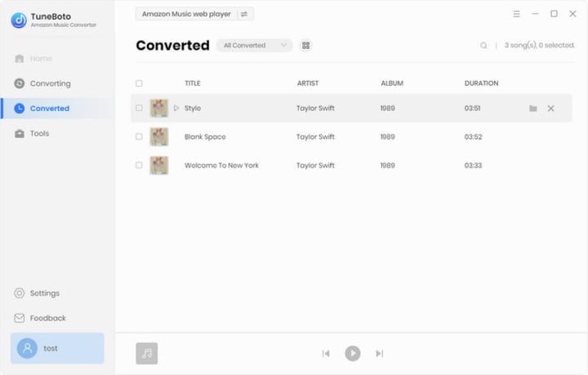
Task: Click the Style album art thumbnail
Action: [159, 108]
